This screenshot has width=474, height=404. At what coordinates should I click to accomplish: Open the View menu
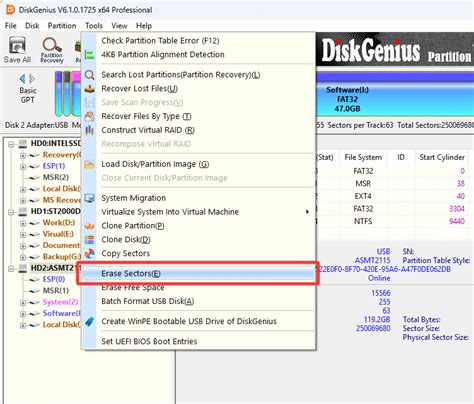(119, 26)
